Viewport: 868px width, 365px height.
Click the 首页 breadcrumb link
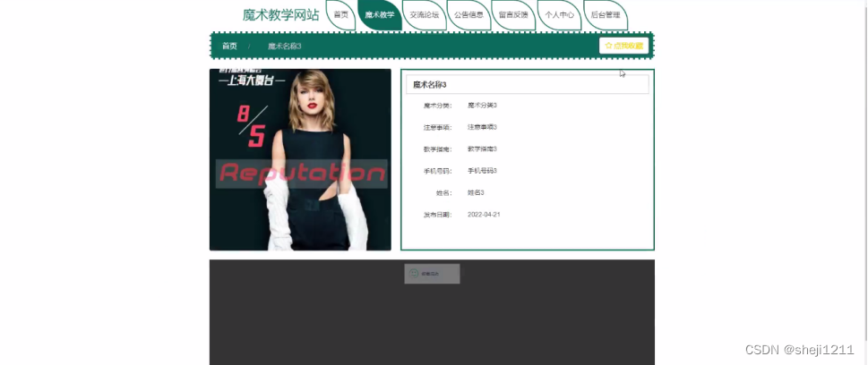229,46
